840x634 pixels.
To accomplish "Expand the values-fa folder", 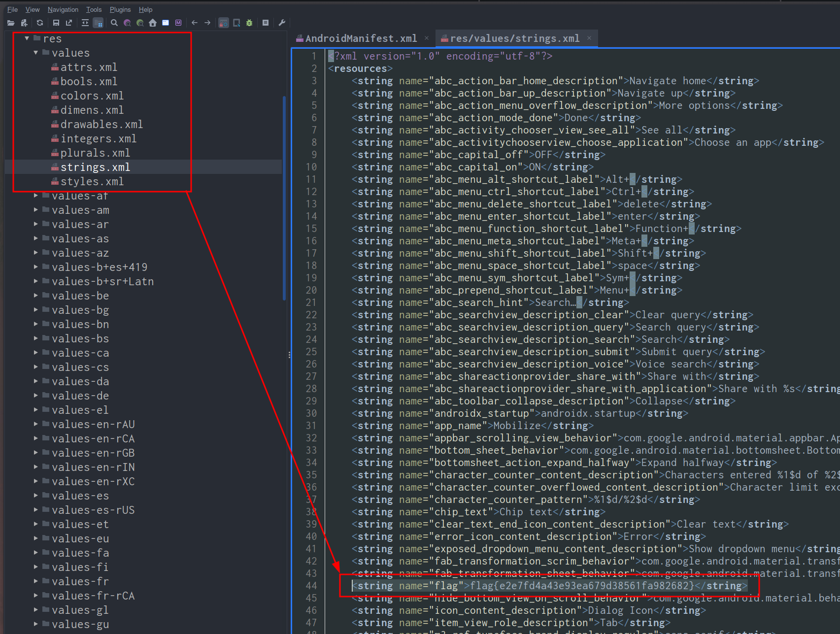I will [35, 553].
